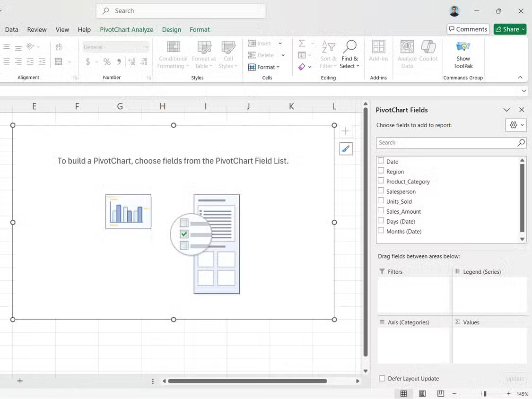This screenshot has width=532, height=399.
Task: Open the Format dropdown in Cells group
Action: coord(265,67)
